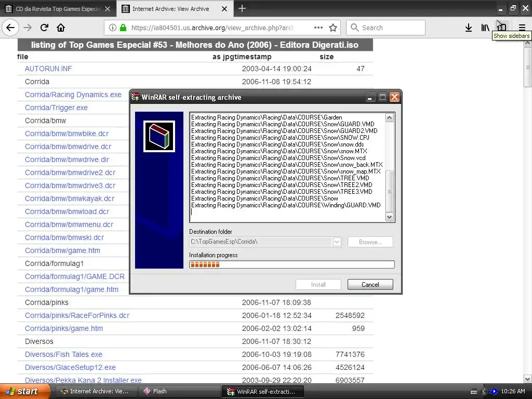Image resolution: width=532 pixels, height=399 pixels.
Task: Open the downloads panel
Action: click(469, 28)
